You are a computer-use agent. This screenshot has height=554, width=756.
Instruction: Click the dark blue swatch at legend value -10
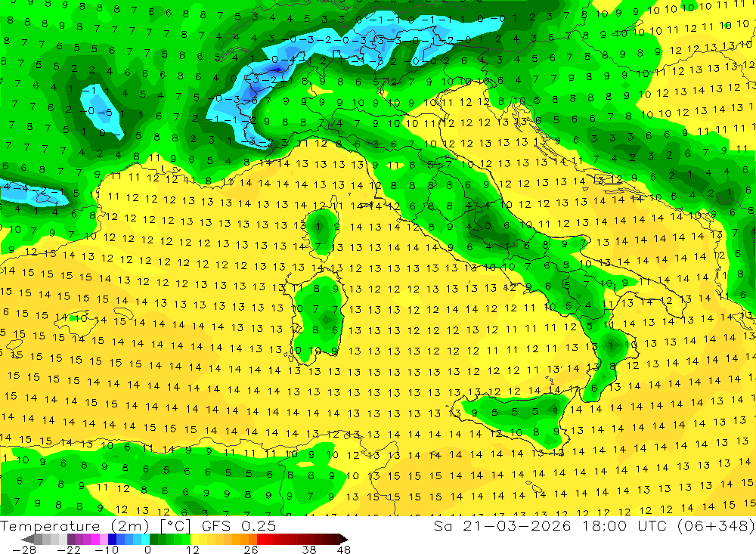[112, 539]
